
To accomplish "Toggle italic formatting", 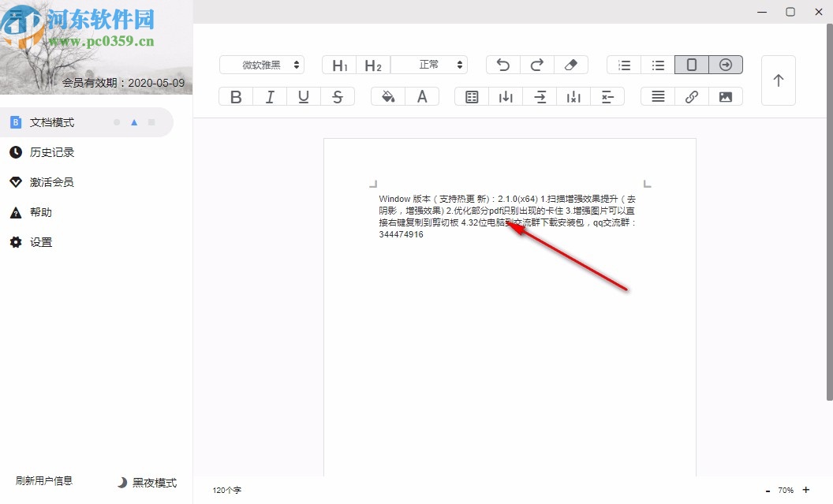I will pyautogui.click(x=270, y=97).
